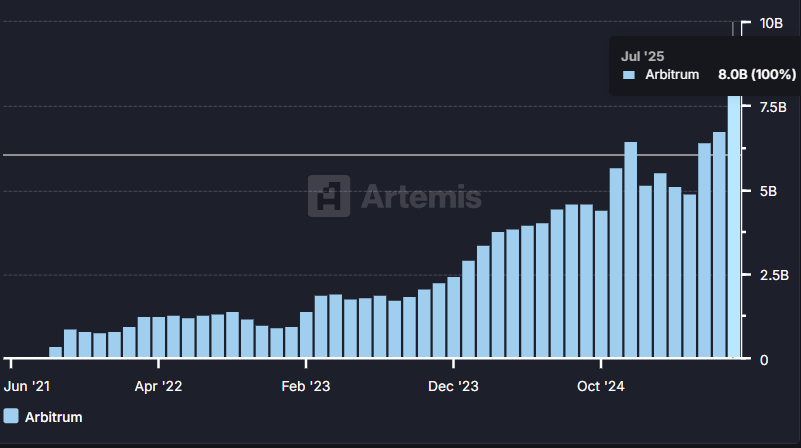
Task: Click the 2.5B y-axis label
Action: 774,275
